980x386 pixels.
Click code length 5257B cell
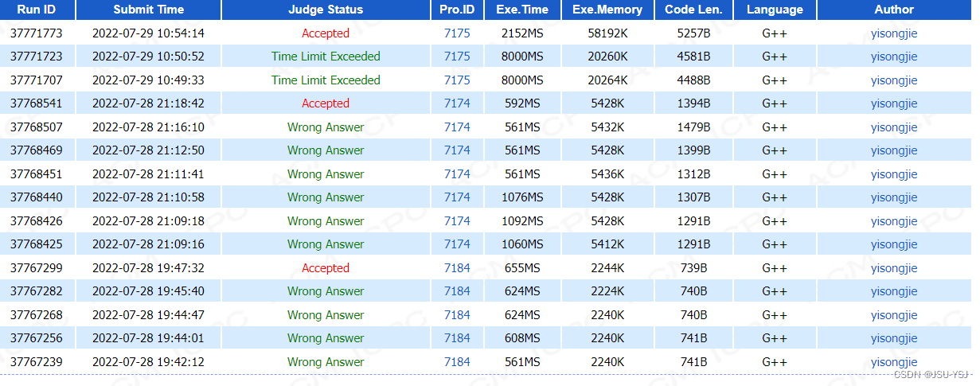(x=694, y=33)
